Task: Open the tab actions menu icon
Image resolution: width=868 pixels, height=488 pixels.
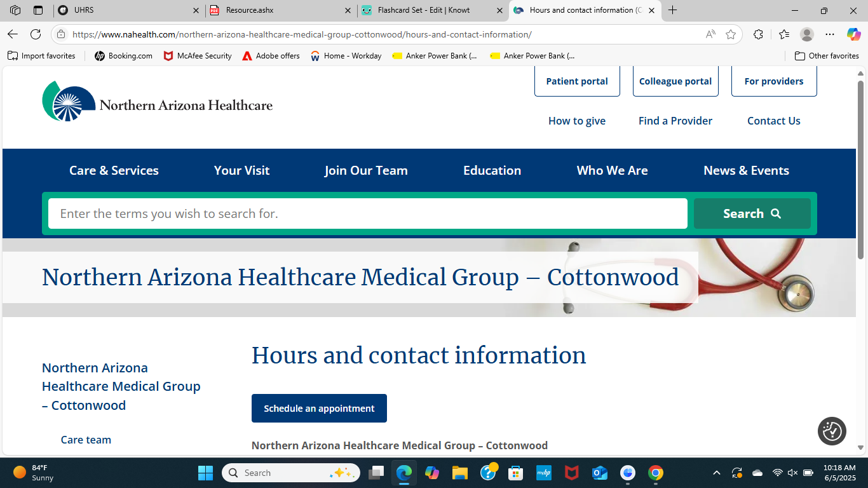Action: (38, 10)
